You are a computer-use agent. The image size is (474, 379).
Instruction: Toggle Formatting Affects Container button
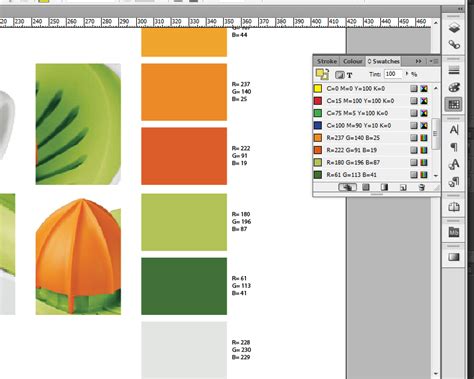click(x=339, y=75)
